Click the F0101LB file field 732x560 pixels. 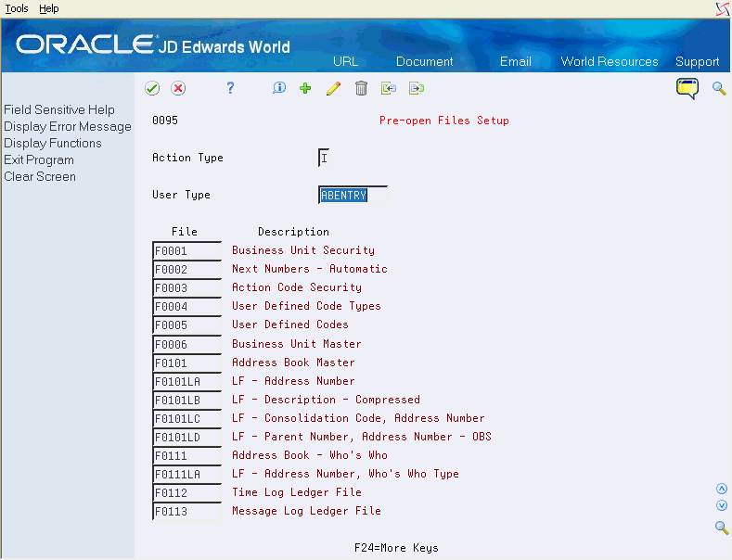pyautogui.click(x=186, y=401)
